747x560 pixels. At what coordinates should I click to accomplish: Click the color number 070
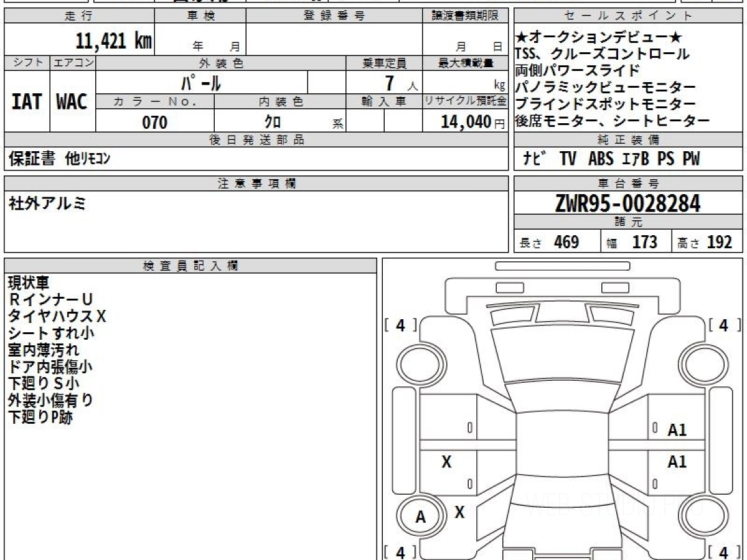pyautogui.click(x=155, y=122)
